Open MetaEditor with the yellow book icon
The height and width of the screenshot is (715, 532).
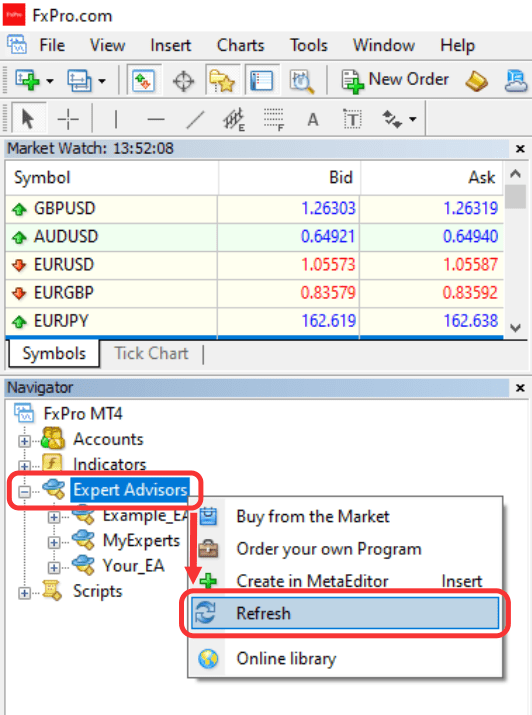pos(476,81)
